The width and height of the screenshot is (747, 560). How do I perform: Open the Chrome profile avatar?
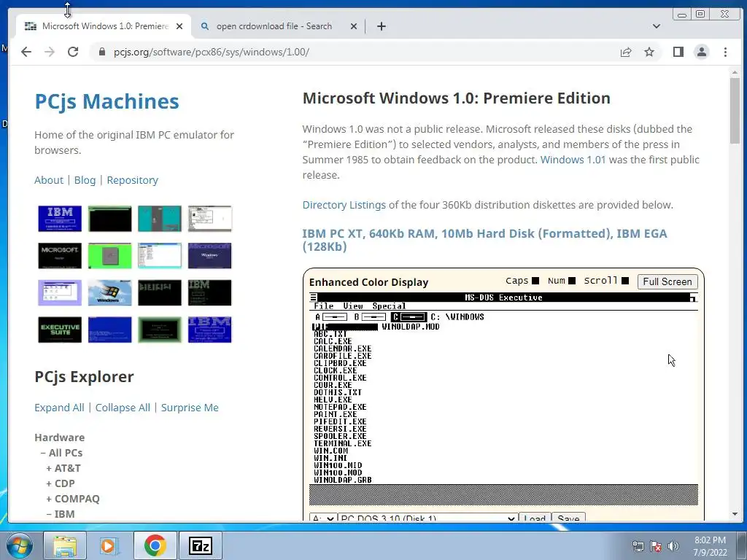coord(702,52)
